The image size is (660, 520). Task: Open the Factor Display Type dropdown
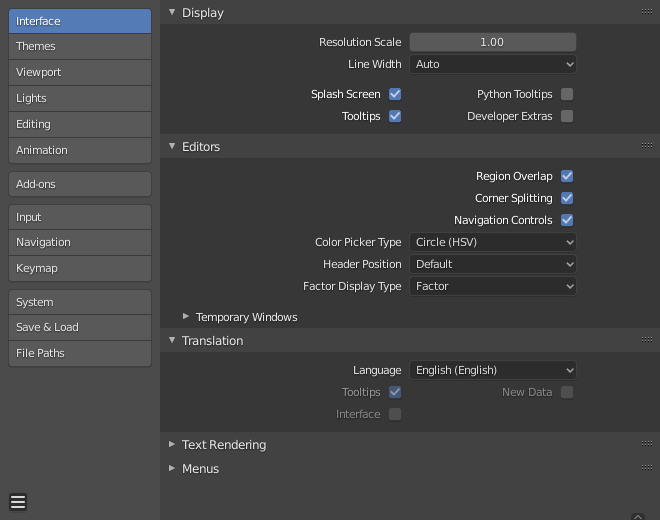(492, 286)
